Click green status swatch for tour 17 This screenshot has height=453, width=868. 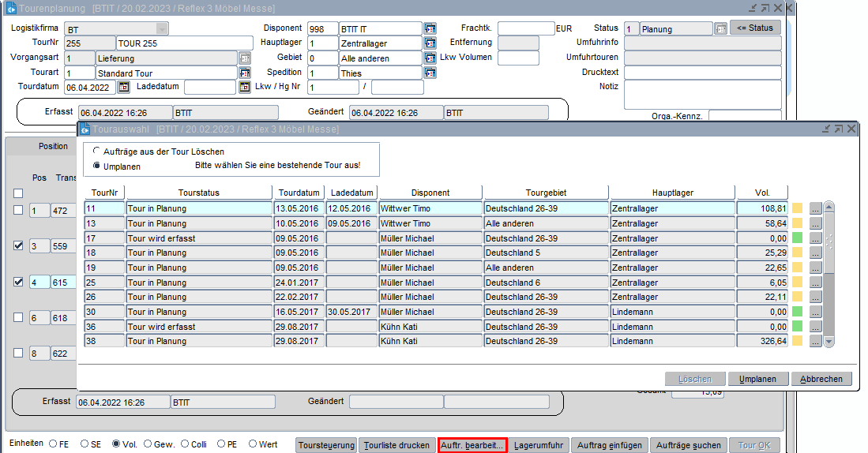click(797, 238)
